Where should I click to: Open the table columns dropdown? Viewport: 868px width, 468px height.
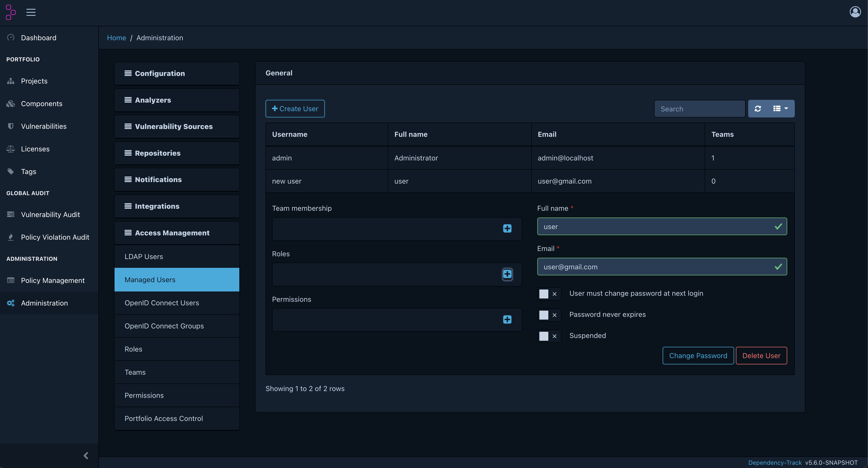[780, 109]
